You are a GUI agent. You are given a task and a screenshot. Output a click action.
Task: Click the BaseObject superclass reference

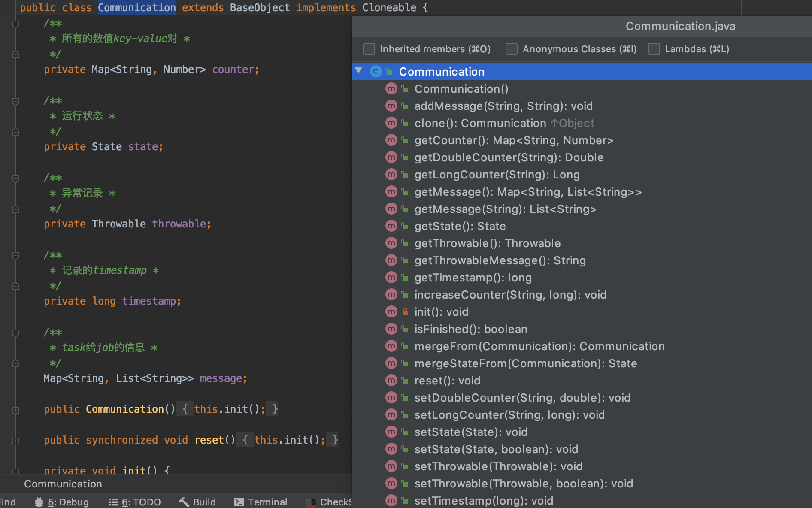260,7
